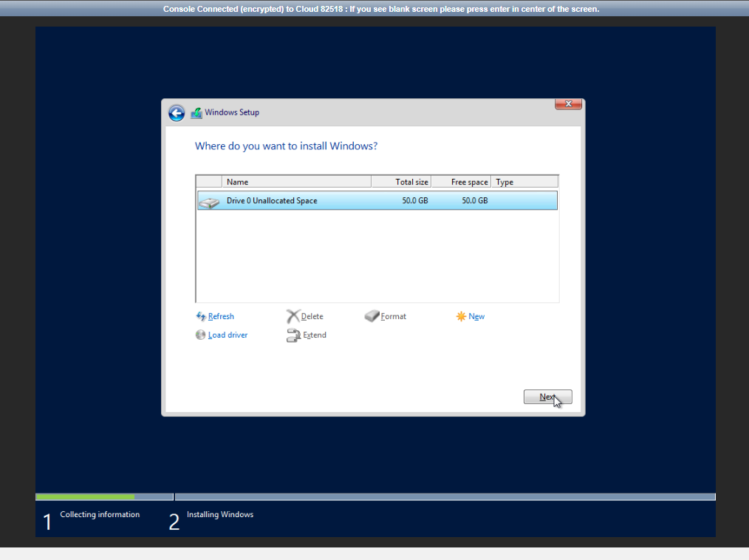Create a partition with the New link

[476, 316]
